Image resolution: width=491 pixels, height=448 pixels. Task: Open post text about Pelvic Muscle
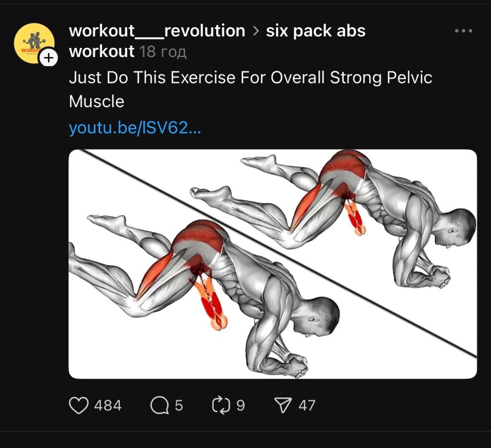pyautogui.click(x=250, y=90)
